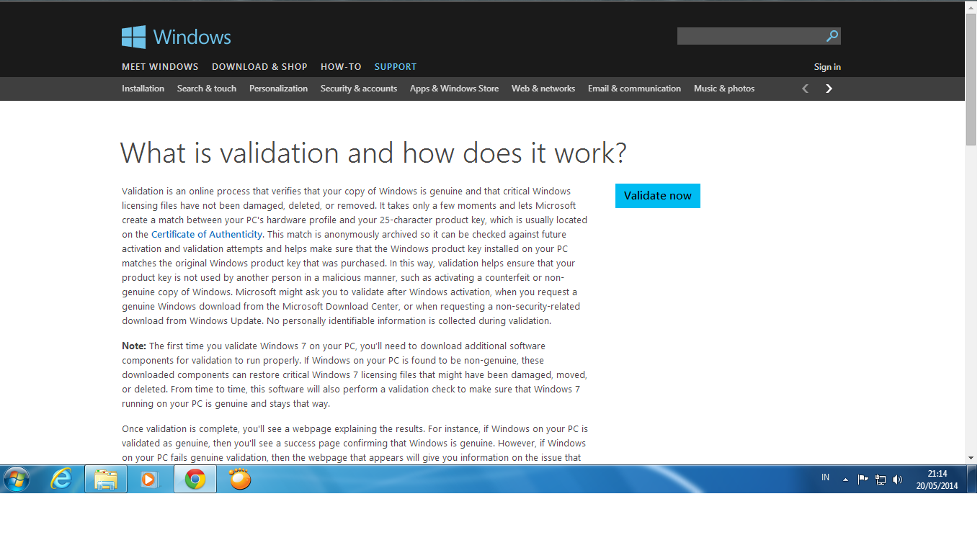Show next submenu items with right arrow

click(x=829, y=89)
